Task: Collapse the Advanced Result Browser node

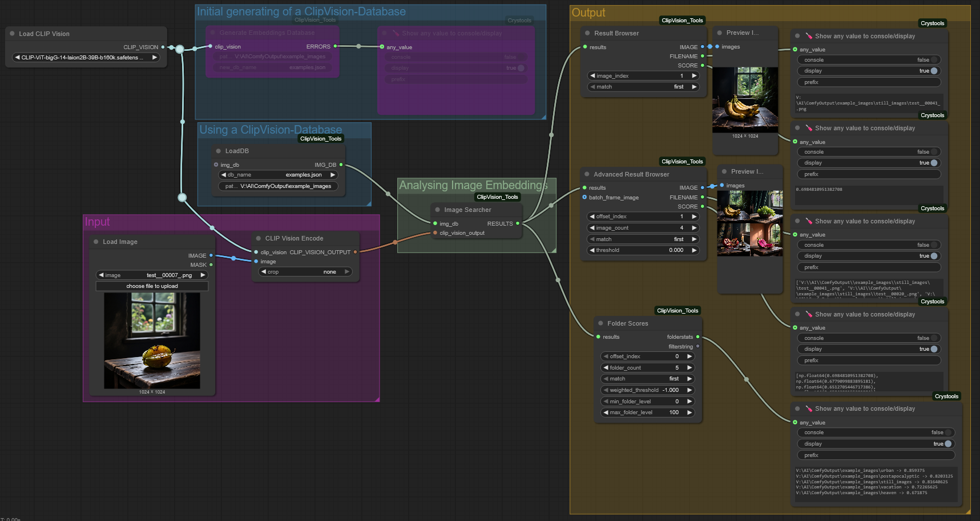Action: (x=587, y=174)
